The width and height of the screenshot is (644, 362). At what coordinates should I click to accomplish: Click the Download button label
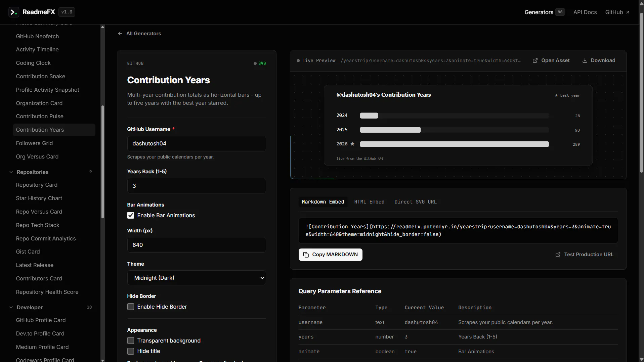pos(603,60)
